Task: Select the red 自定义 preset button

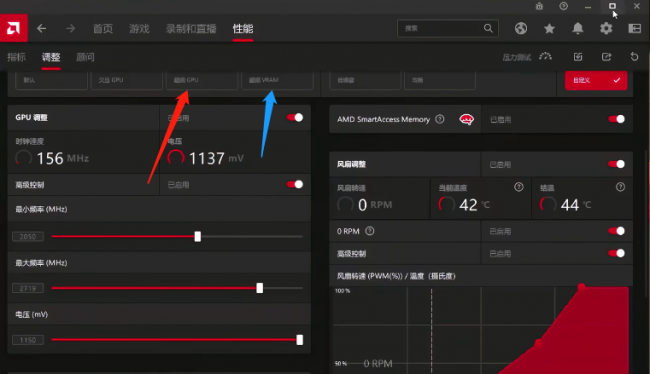Action: (x=596, y=80)
